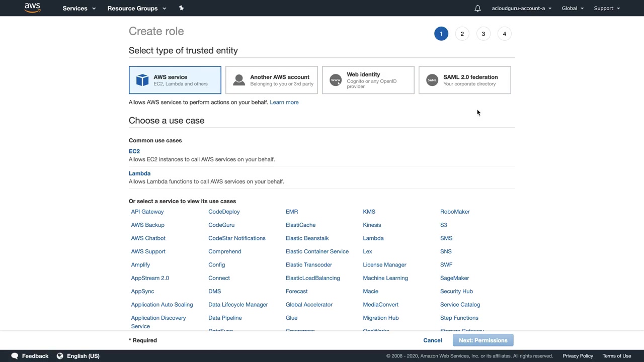644x362 pixels.
Task: Click the pin shortcuts icon
Action: tap(181, 8)
